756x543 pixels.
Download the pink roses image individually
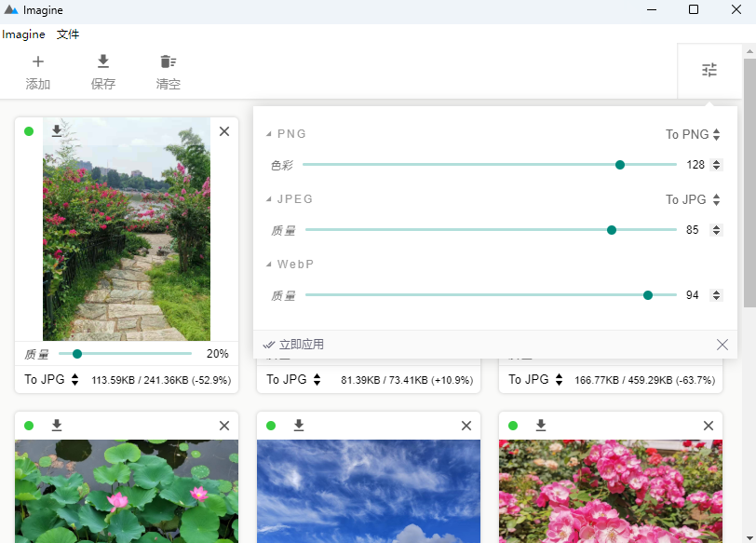click(541, 426)
